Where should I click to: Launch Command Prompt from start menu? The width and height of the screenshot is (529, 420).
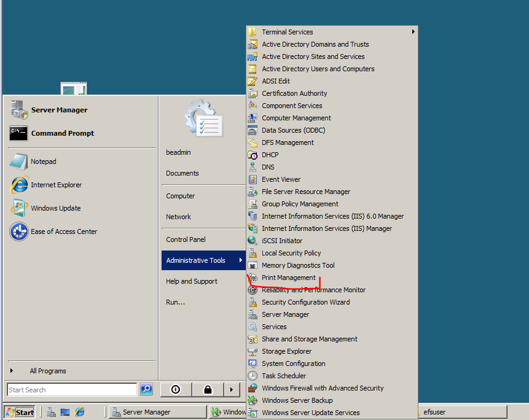[x=82, y=133]
